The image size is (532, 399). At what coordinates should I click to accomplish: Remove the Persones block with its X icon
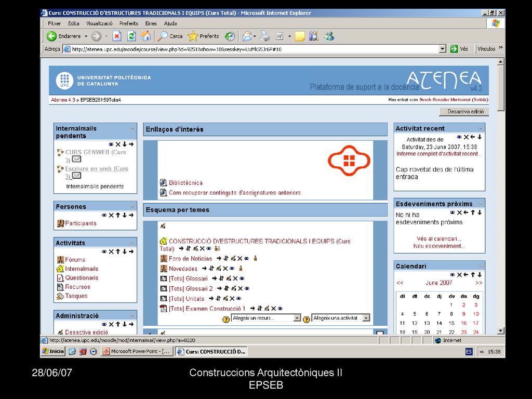coord(111,215)
